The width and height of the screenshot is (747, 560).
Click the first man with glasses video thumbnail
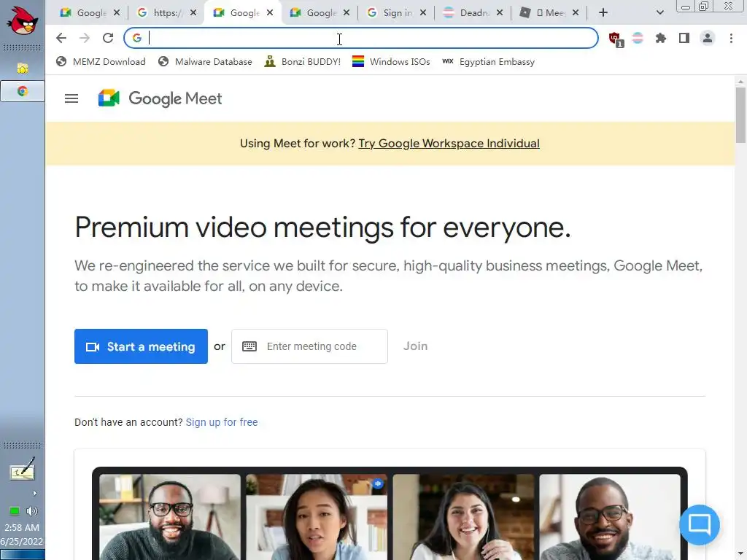(x=170, y=517)
